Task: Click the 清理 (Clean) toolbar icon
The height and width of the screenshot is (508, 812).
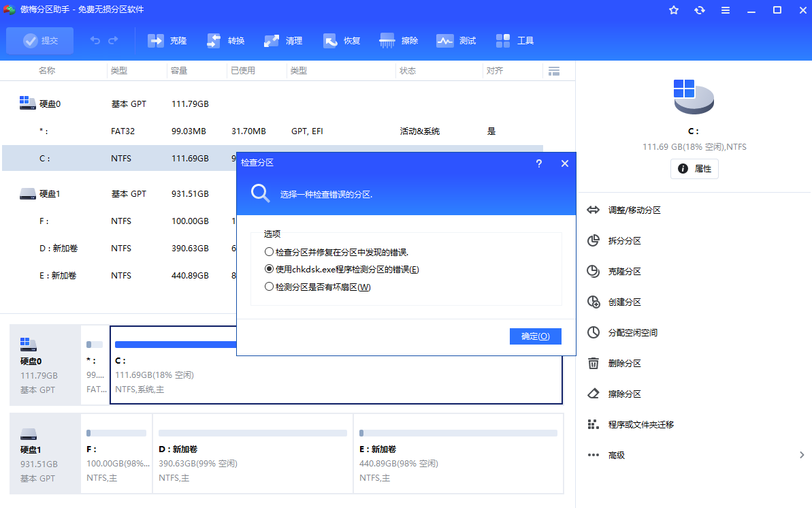Action: click(x=282, y=40)
